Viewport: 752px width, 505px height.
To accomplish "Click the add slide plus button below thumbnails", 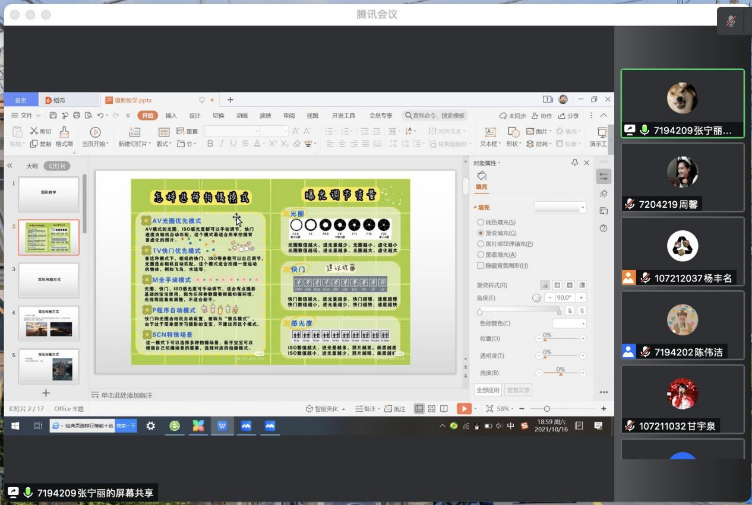I will [46, 393].
